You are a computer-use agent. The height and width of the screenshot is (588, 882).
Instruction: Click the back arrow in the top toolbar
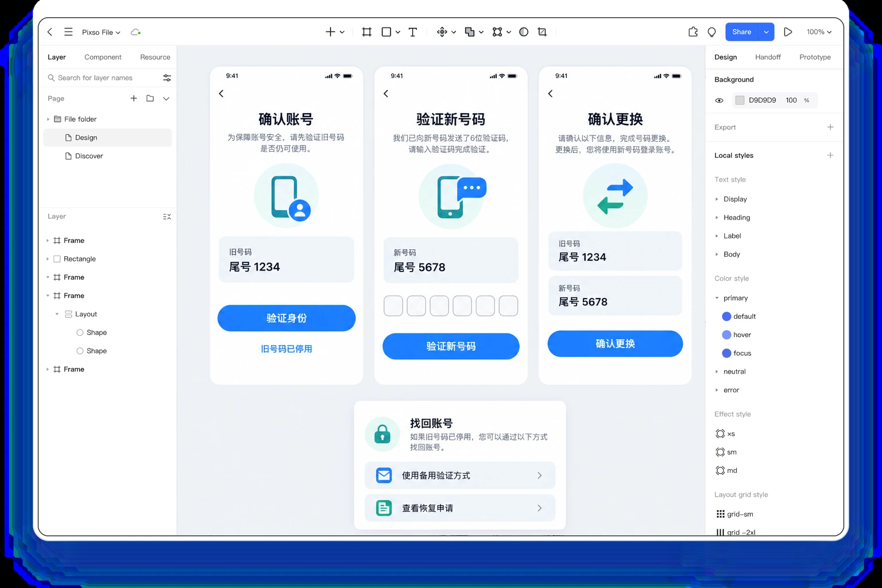tap(50, 32)
